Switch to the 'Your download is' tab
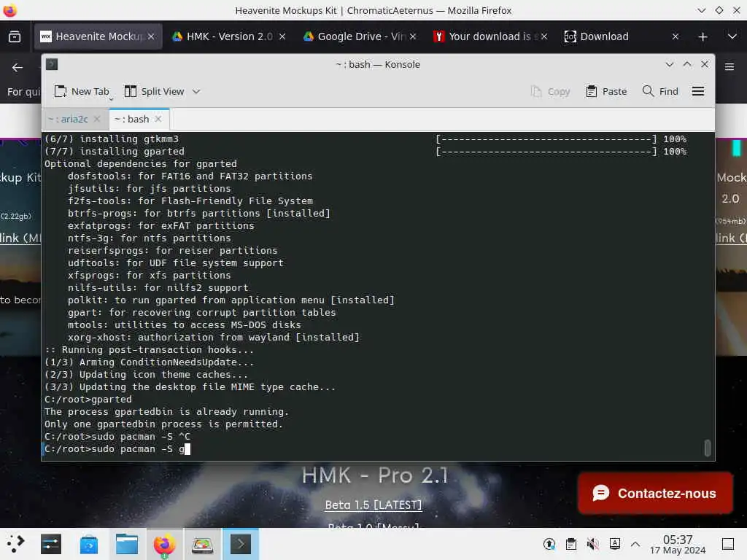The height and width of the screenshot is (560, 747). [x=491, y=36]
